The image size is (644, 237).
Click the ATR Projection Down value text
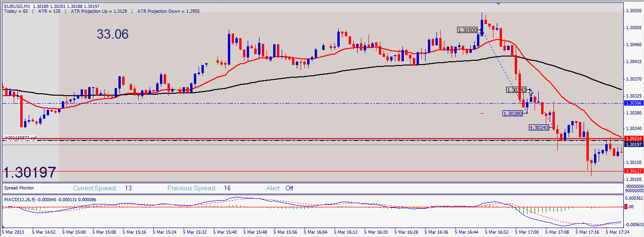coord(168,11)
